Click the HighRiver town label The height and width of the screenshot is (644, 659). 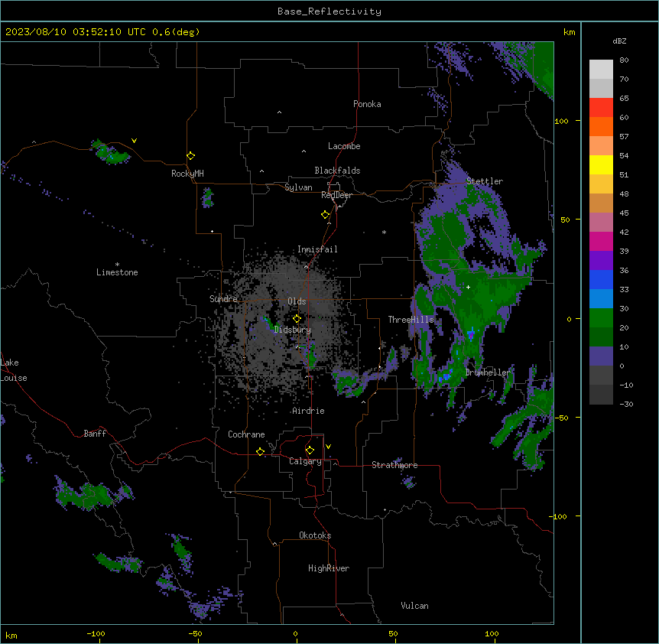click(328, 568)
